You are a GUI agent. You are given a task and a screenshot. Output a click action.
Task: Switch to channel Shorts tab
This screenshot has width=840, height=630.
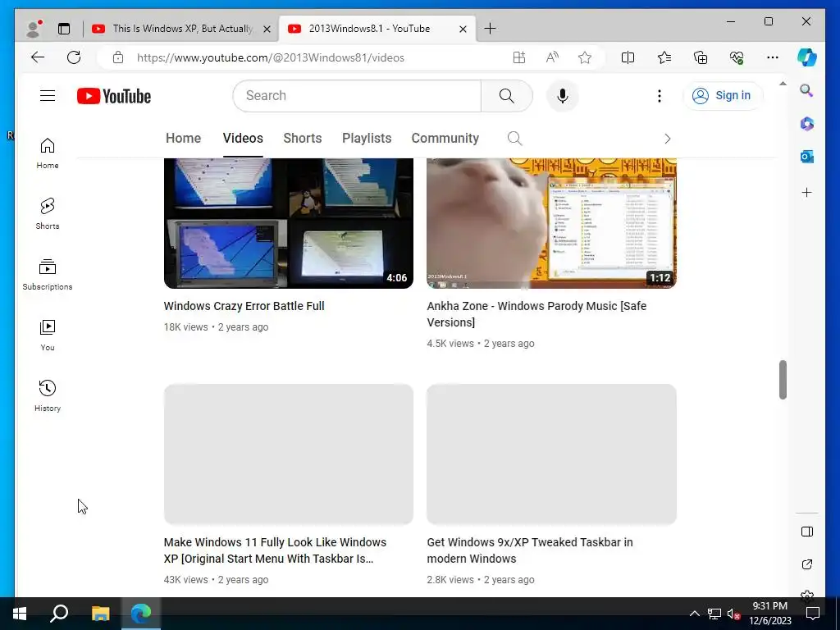point(302,138)
